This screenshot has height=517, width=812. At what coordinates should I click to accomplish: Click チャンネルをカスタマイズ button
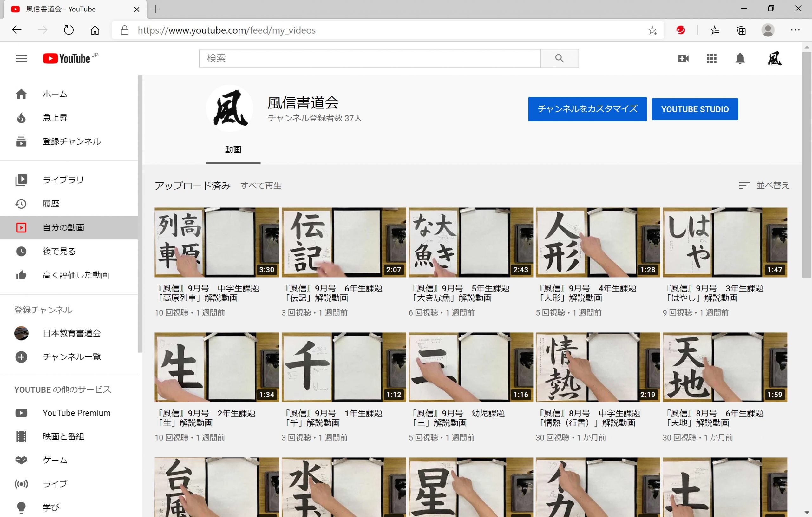pos(587,109)
